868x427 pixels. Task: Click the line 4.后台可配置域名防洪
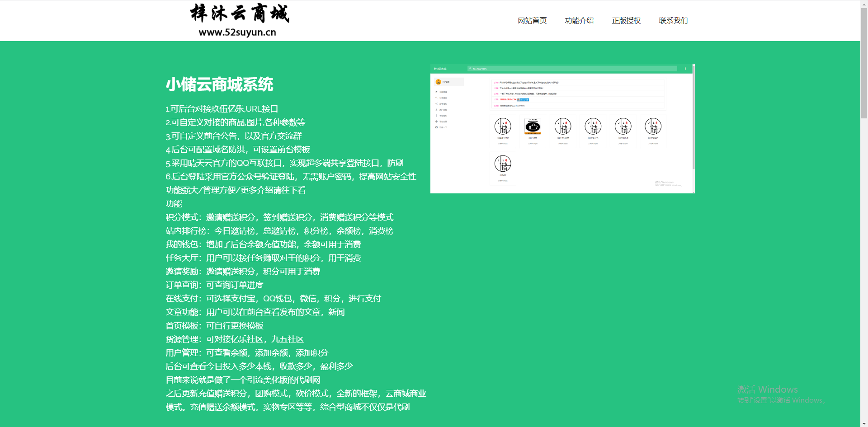(238, 150)
